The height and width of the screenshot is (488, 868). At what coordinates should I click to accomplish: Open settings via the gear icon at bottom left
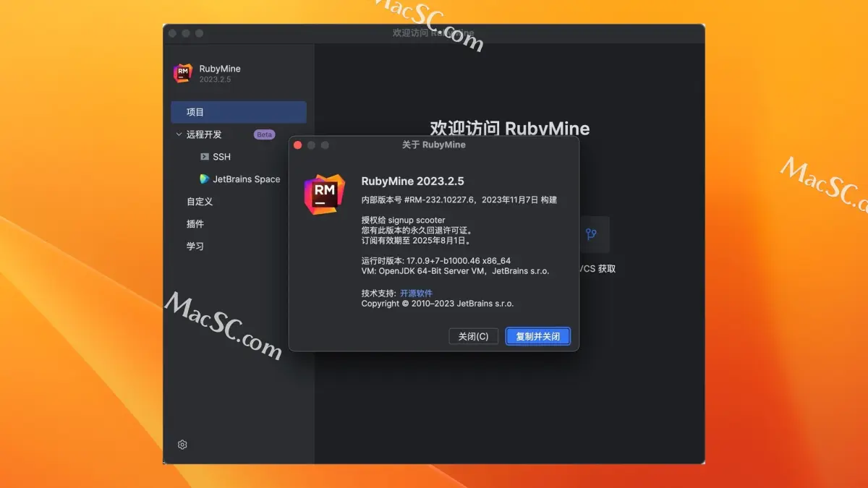[182, 445]
